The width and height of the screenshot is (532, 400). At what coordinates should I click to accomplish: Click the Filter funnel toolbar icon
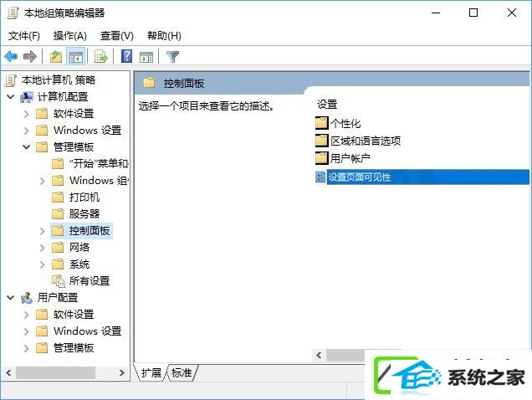172,56
